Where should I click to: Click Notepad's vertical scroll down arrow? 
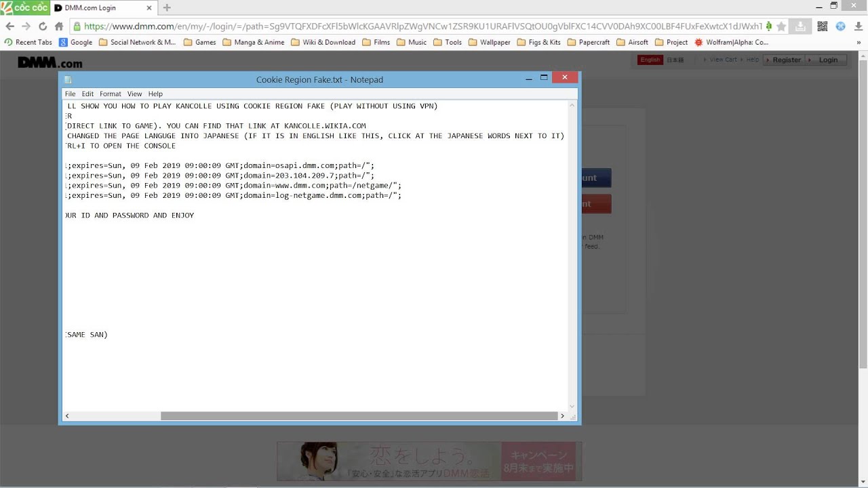572,407
